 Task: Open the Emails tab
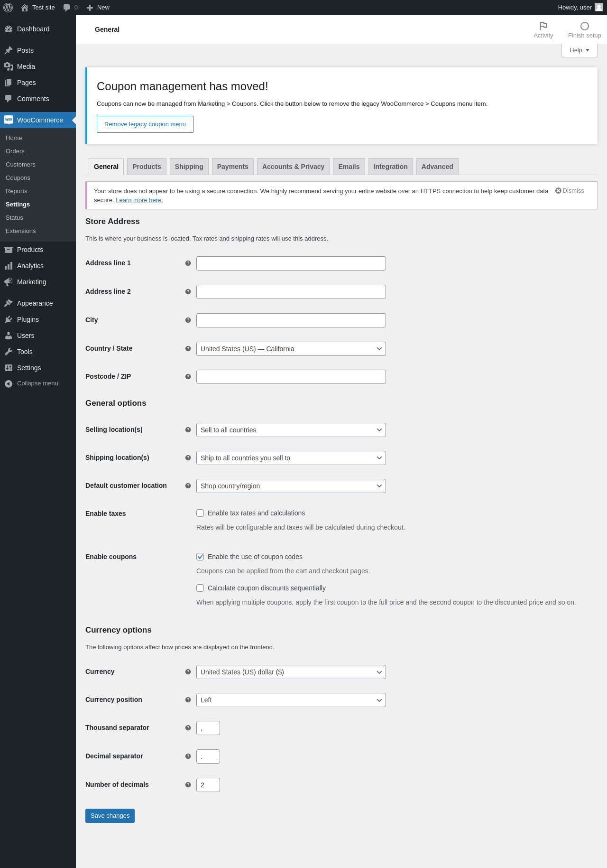click(349, 167)
